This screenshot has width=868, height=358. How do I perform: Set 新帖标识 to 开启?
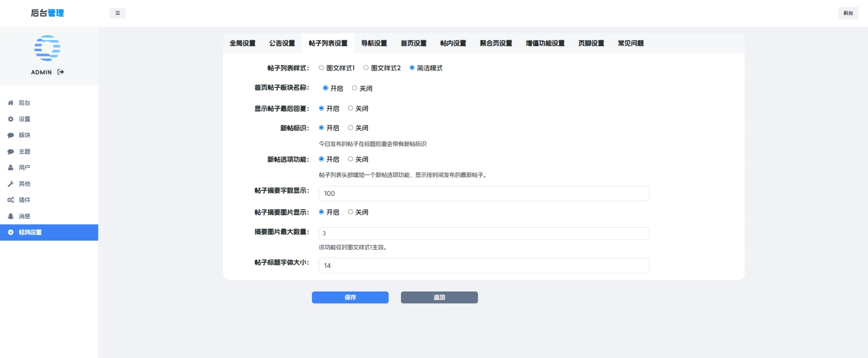(x=321, y=128)
